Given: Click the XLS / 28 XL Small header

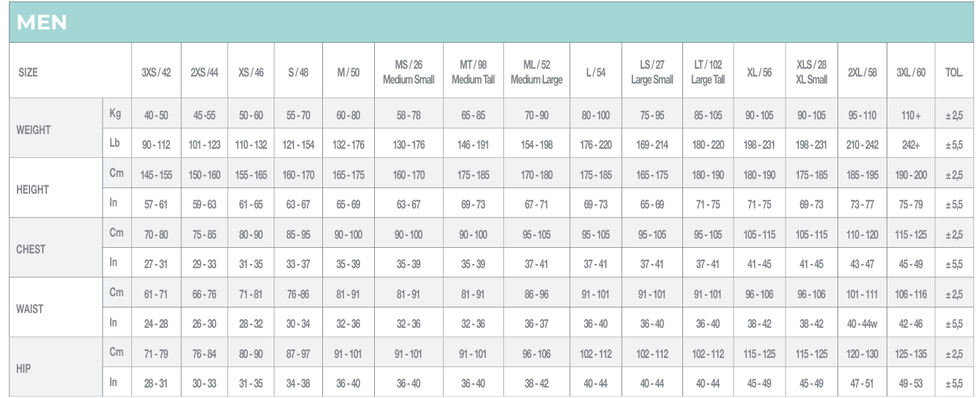Looking at the screenshot, I should 812,72.
